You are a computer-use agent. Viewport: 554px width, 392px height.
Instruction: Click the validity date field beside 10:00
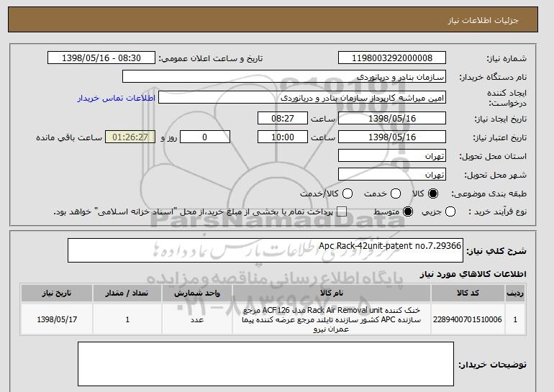(x=392, y=137)
